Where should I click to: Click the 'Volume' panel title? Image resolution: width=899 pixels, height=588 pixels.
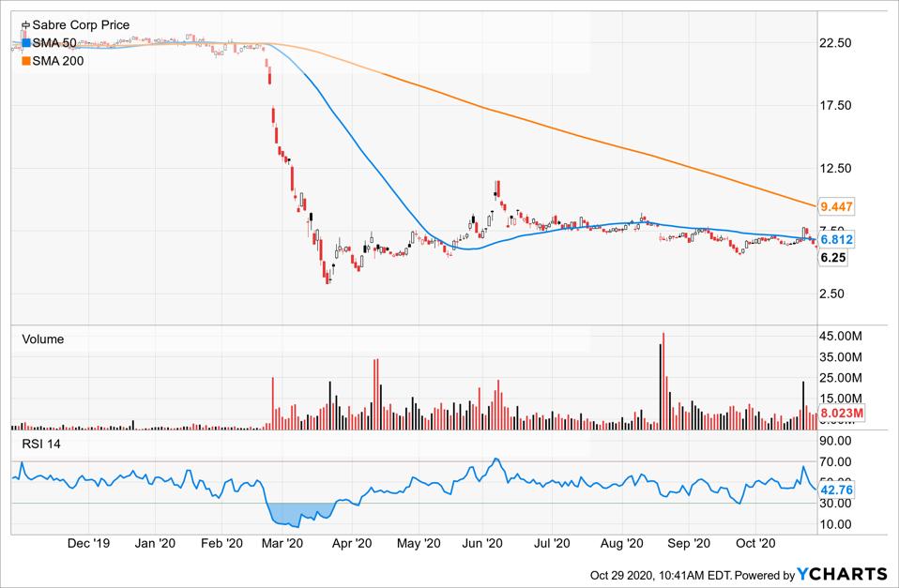click(x=43, y=339)
